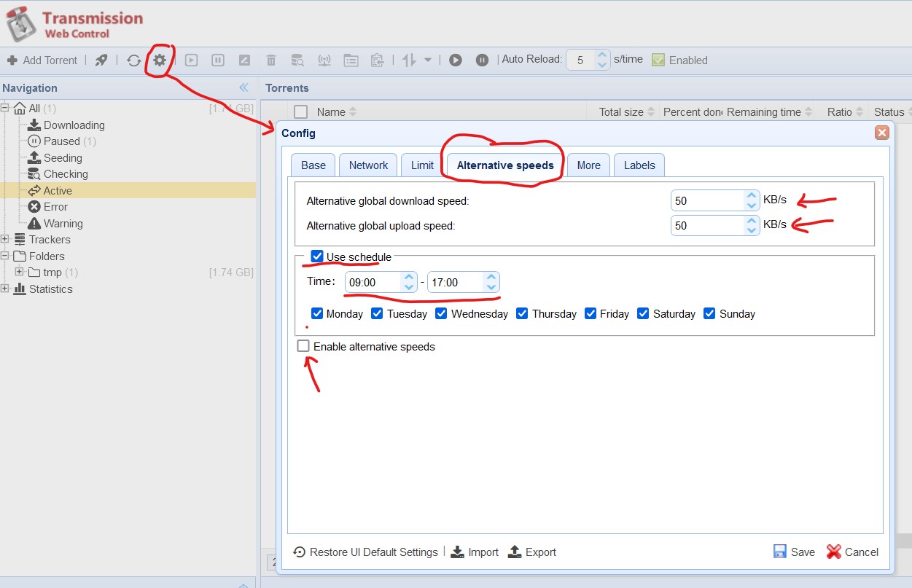Image resolution: width=912 pixels, height=588 pixels.
Task: Click the set download folder icon
Action: point(351,60)
